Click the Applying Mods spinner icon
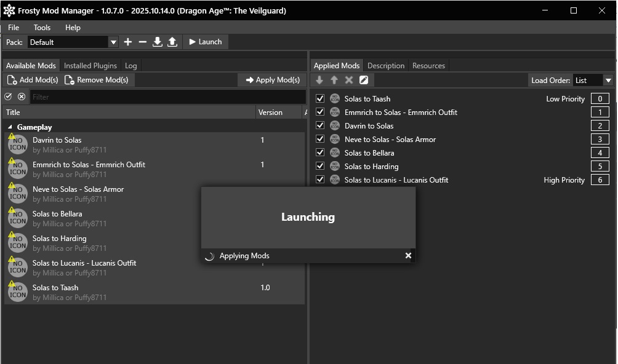The width and height of the screenshot is (618, 364). pyautogui.click(x=209, y=256)
